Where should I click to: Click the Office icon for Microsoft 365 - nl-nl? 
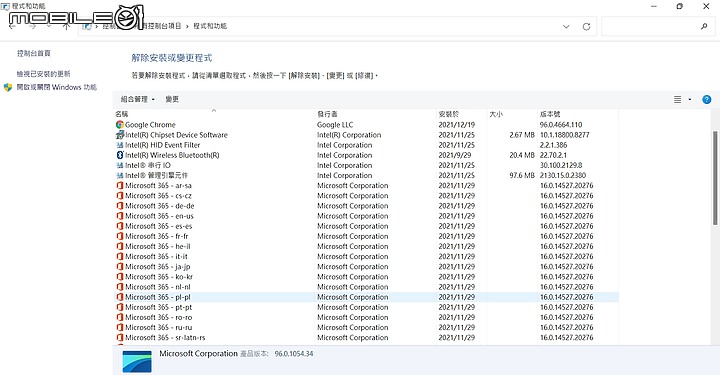click(x=120, y=286)
